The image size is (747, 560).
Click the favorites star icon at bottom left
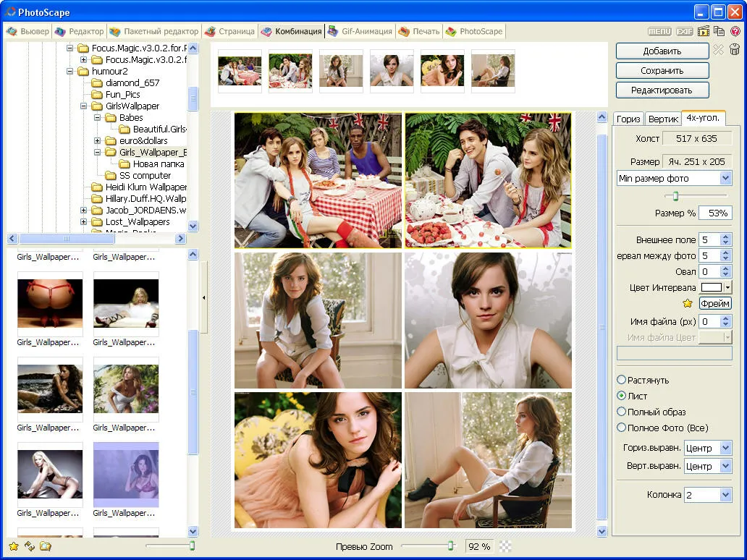14,546
